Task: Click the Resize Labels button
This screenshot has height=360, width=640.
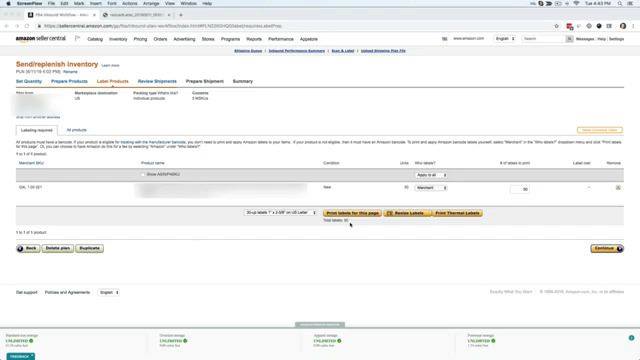Action: (407, 213)
